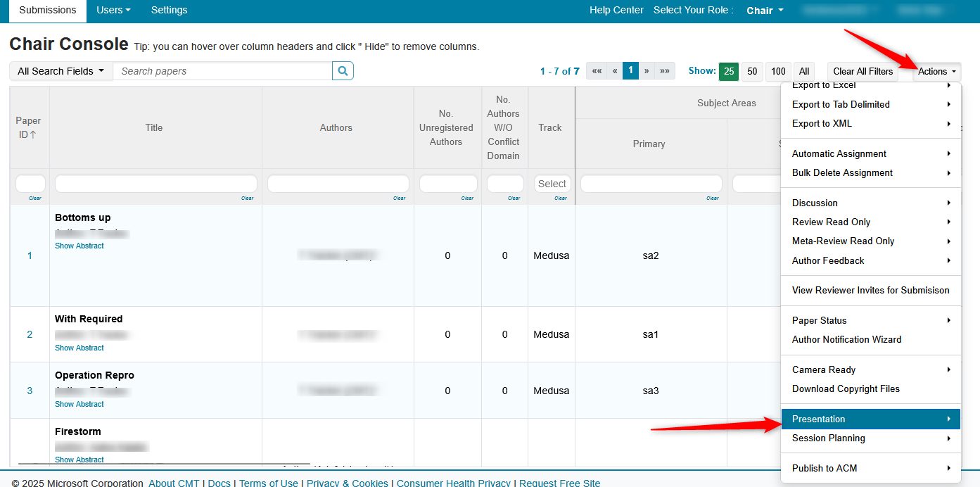Open the All Search Fields dropdown
Viewport: 980px width, 487px height.
tap(61, 71)
